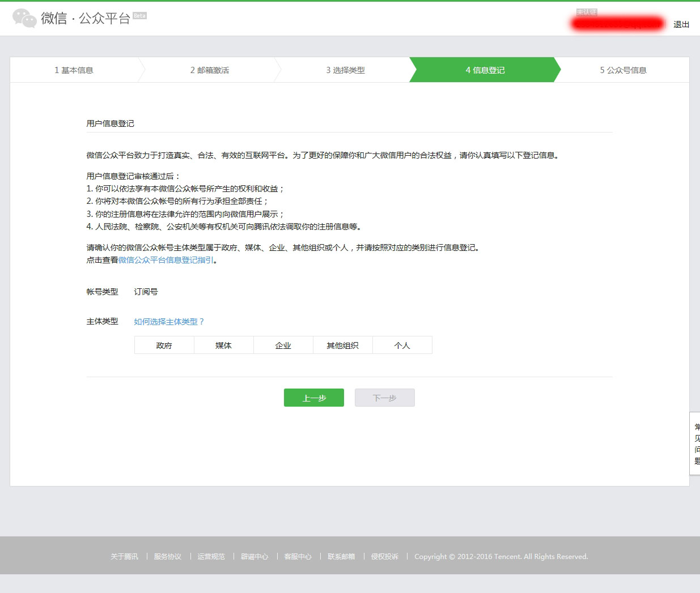Choose 政府 as subject type
700x593 pixels.
pyautogui.click(x=164, y=345)
